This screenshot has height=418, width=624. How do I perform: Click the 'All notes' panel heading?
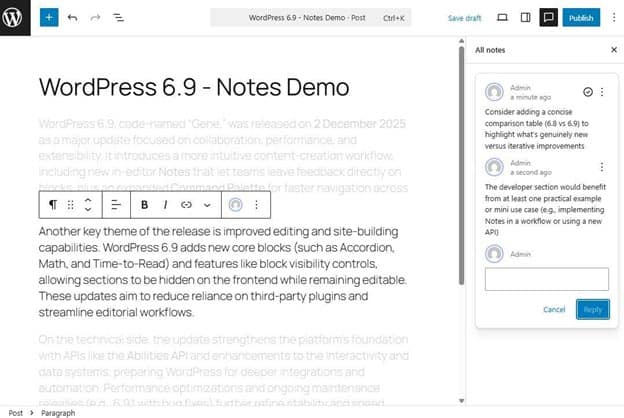click(490, 50)
